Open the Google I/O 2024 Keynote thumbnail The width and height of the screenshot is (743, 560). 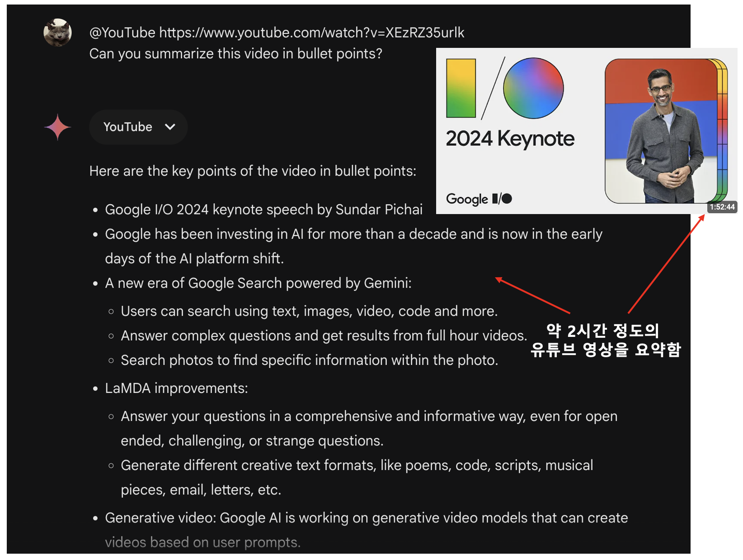pos(587,131)
